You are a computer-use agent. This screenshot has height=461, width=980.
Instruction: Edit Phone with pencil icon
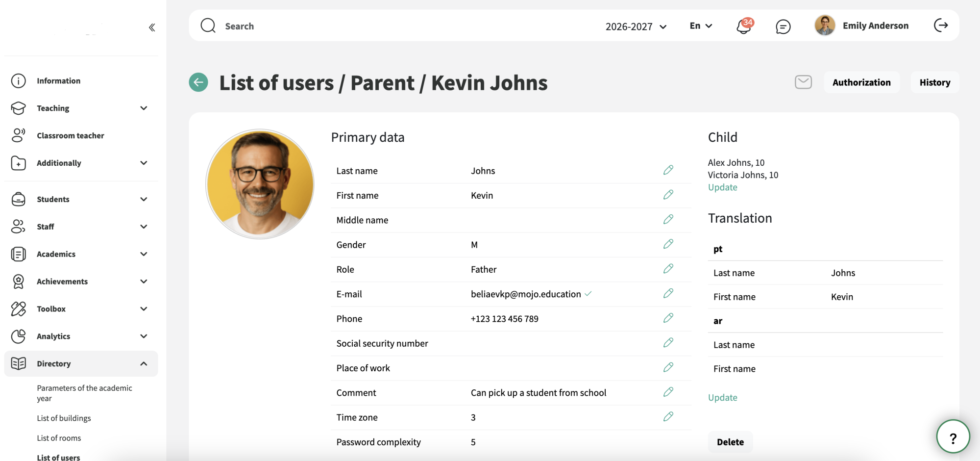tap(668, 318)
